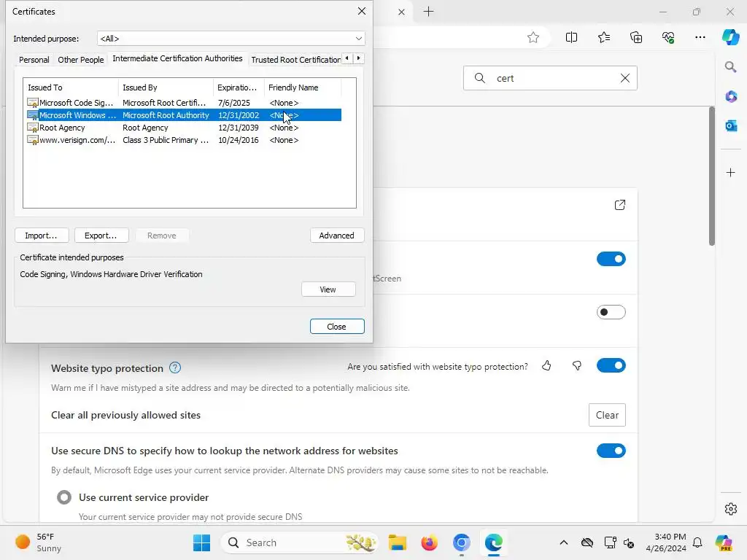The height and width of the screenshot is (560, 747).
Task: Open the Favorites list icon in Edge toolbar
Action: (x=603, y=38)
